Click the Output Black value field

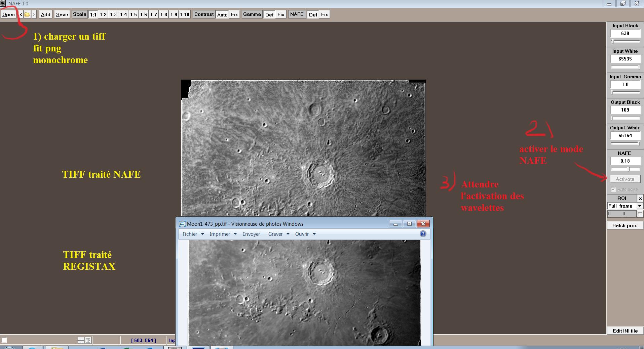(625, 110)
